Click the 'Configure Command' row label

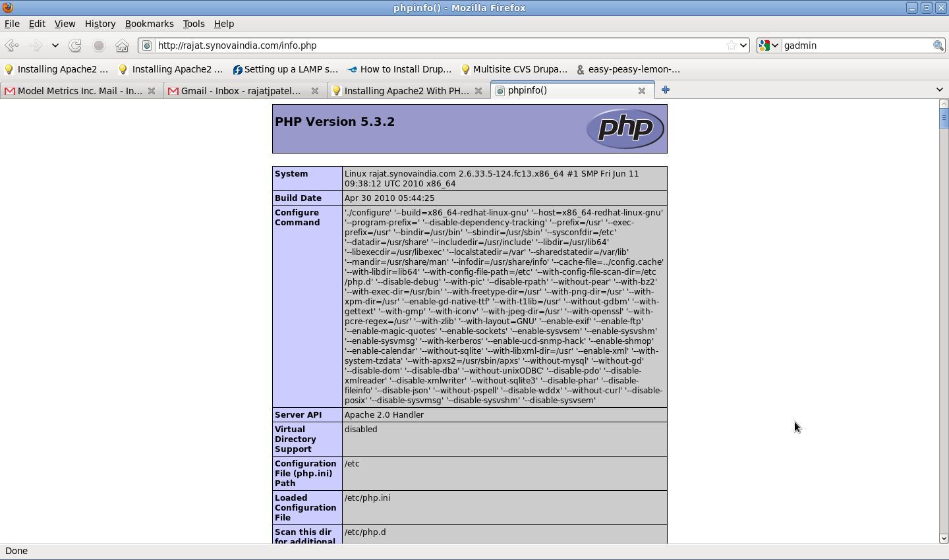(x=297, y=217)
